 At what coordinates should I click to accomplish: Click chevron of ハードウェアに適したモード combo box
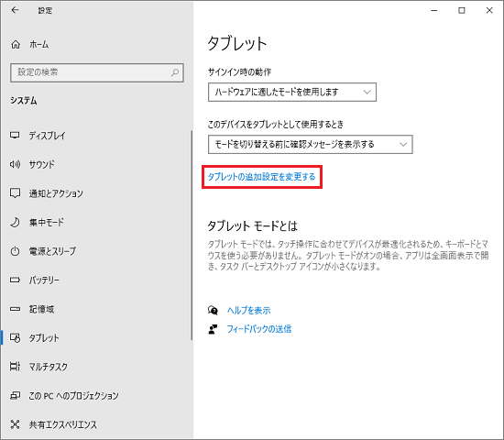click(367, 93)
